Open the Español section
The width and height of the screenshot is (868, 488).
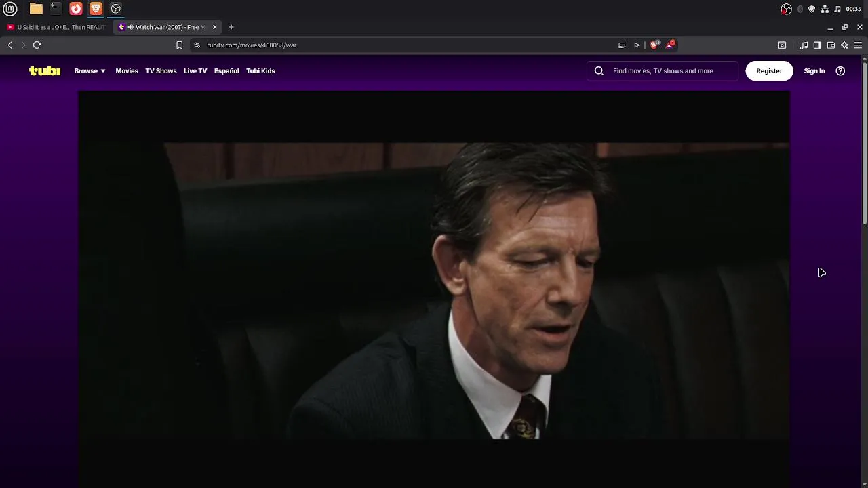pos(226,70)
